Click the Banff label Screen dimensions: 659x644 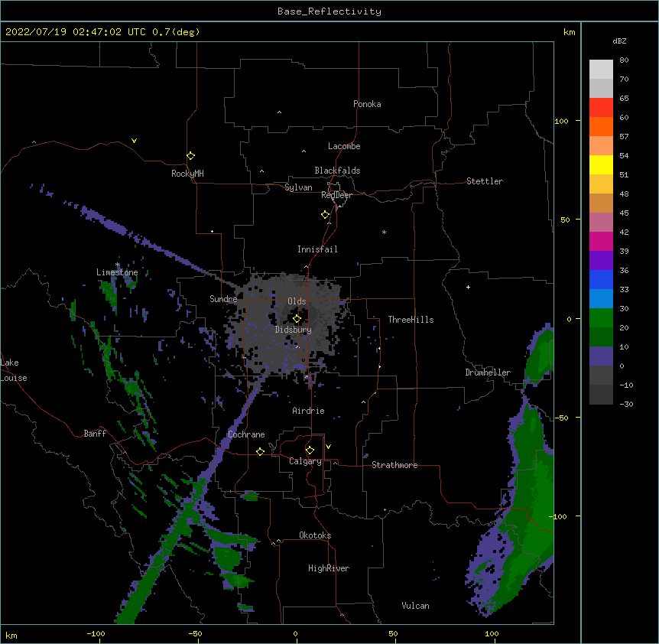point(95,434)
